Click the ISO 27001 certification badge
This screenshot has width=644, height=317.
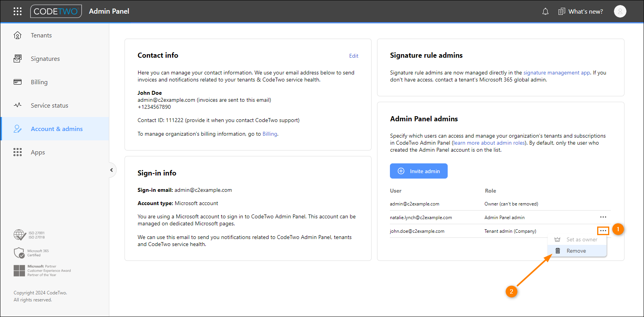[x=29, y=235]
